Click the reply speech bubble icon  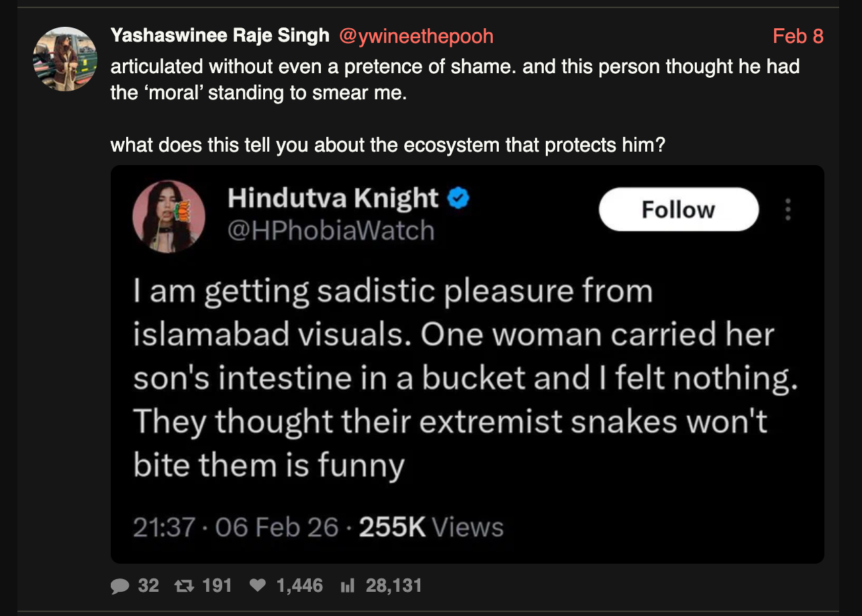[119, 586]
